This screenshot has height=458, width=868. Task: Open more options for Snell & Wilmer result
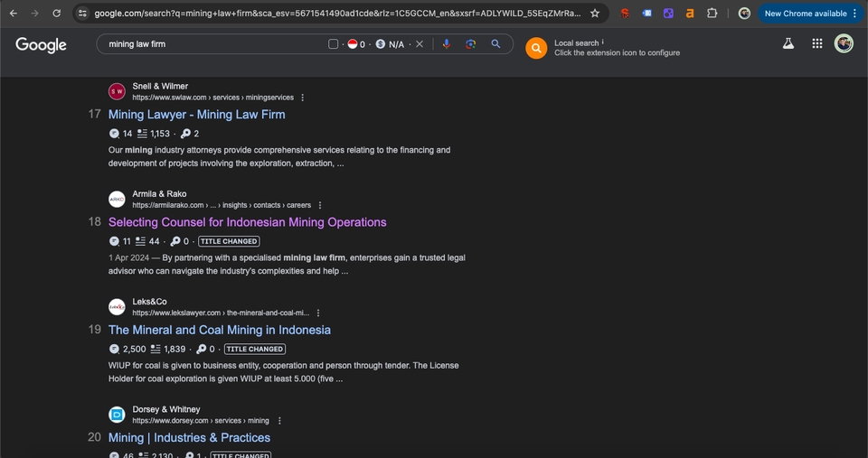(302, 98)
